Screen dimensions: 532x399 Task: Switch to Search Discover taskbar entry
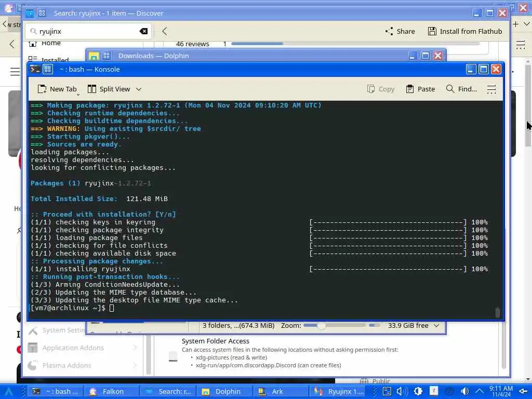[x=168, y=392]
